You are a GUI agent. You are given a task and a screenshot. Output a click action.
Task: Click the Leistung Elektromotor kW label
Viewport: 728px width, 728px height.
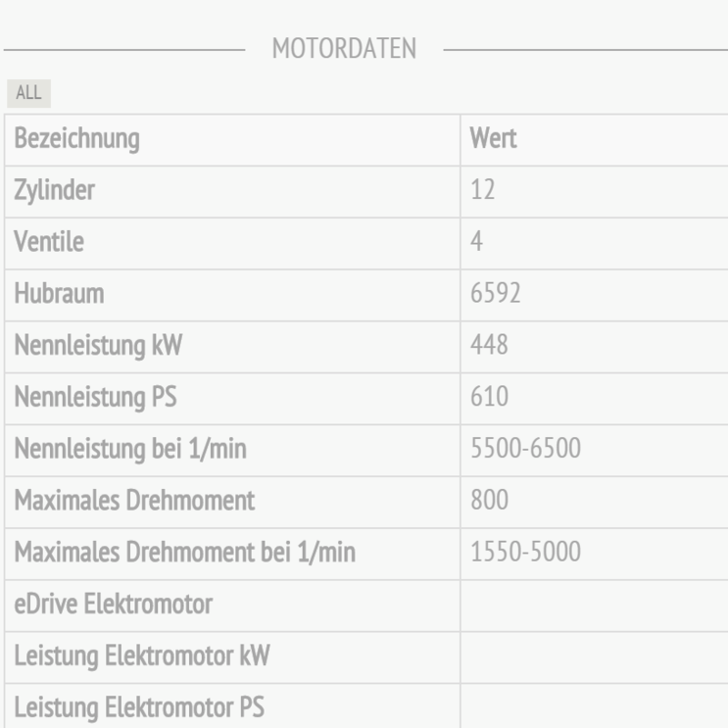click(142, 657)
